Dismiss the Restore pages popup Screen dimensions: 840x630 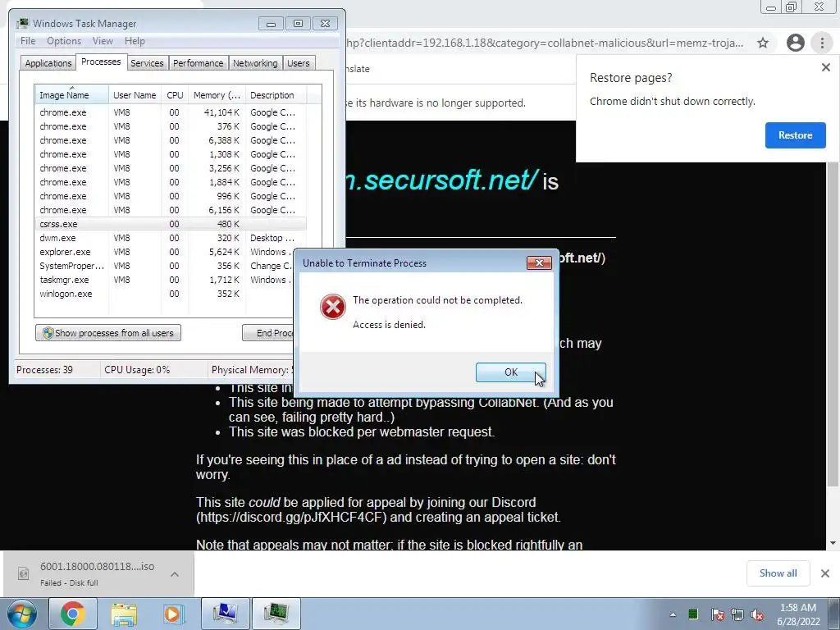[x=825, y=67]
